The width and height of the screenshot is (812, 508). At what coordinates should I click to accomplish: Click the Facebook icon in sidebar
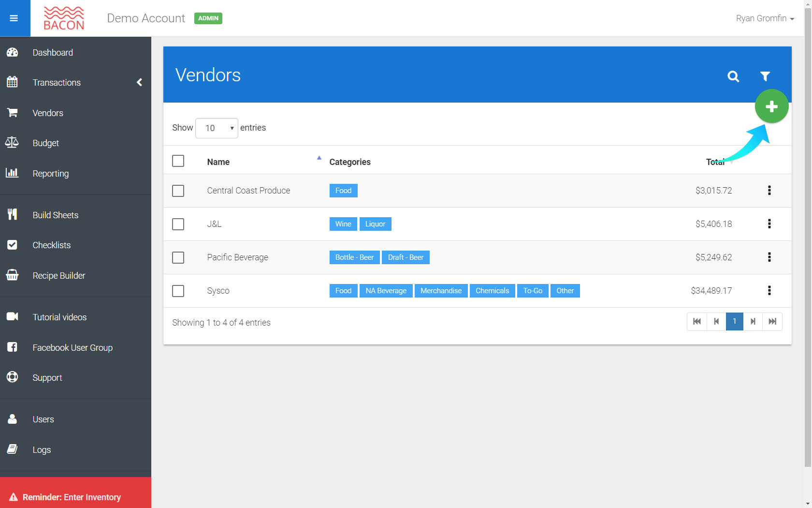[x=12, y=347]
